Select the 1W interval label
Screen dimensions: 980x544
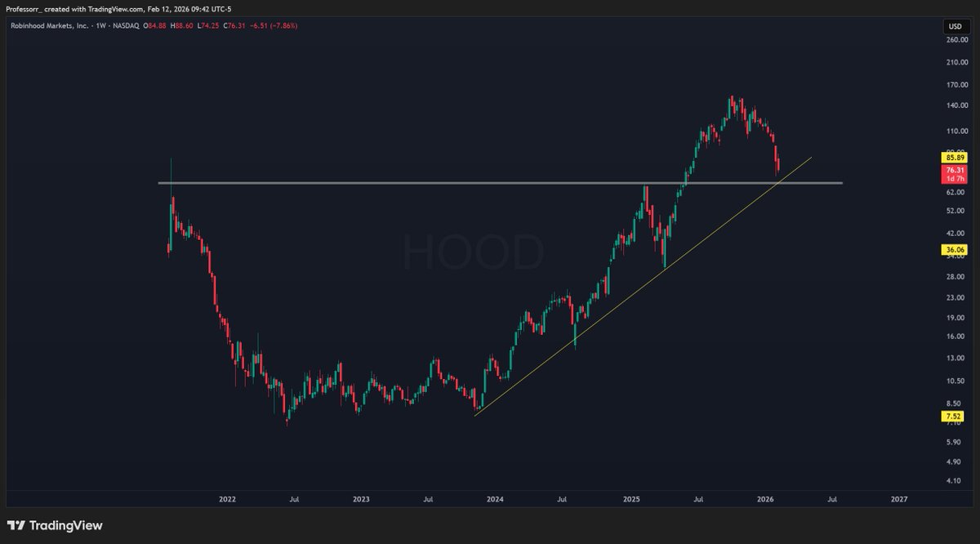102,25
